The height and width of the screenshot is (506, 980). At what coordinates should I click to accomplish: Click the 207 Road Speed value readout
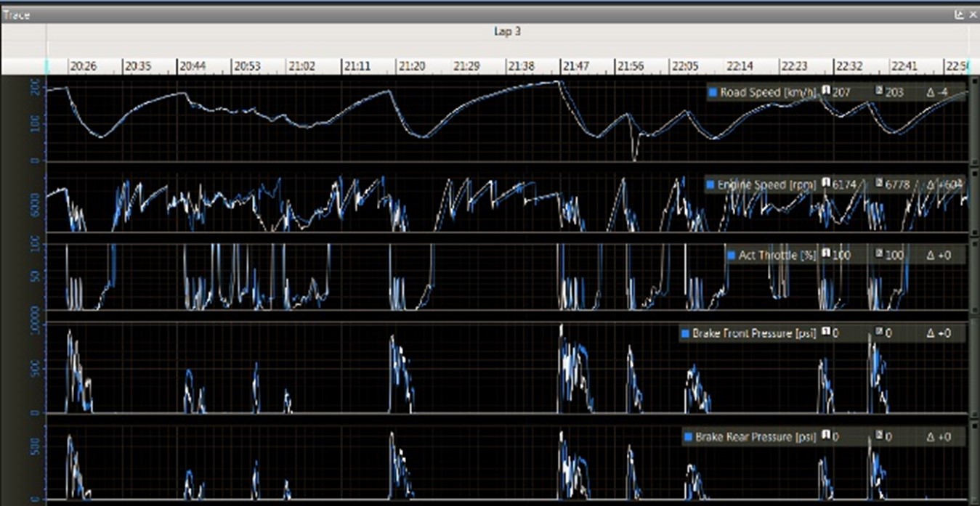point(843,92)
